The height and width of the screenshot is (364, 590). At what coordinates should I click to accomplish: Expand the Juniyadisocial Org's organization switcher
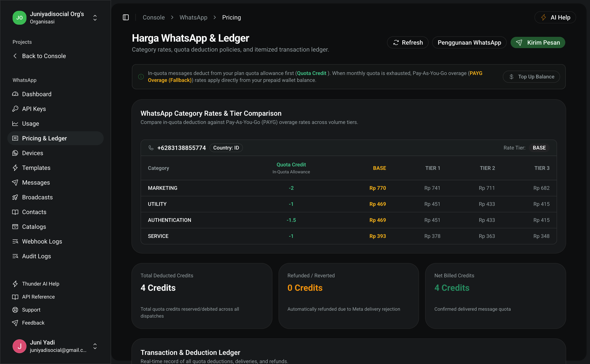pos(95,18)
